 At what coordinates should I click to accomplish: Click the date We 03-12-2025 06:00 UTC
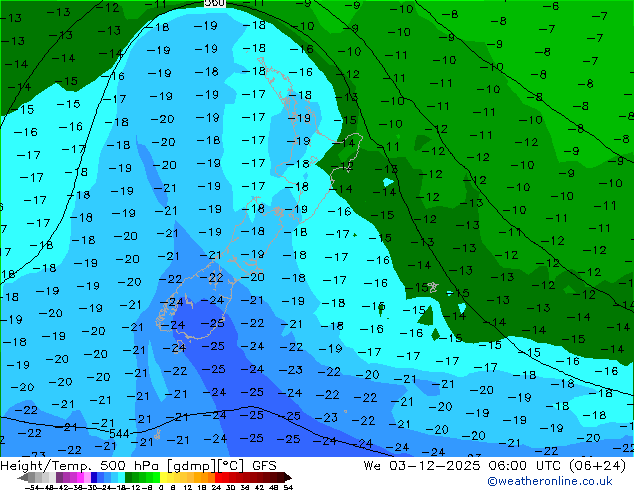pos(464,466)
